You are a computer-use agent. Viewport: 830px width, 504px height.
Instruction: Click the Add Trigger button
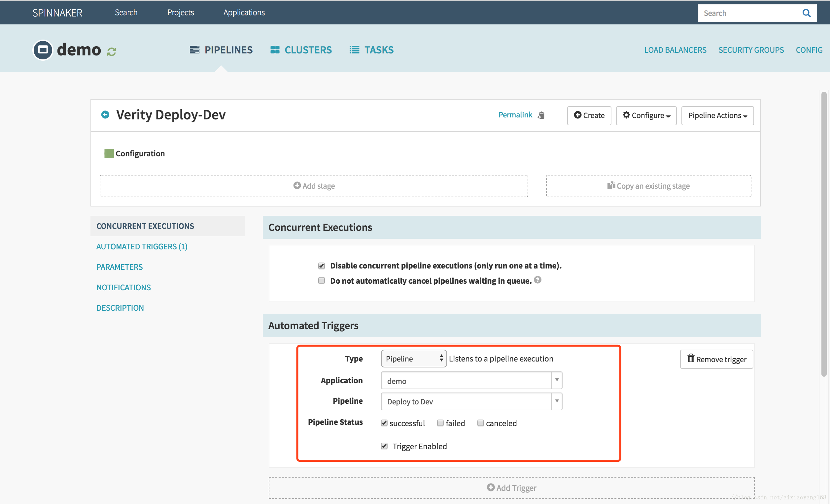[511, 488]
